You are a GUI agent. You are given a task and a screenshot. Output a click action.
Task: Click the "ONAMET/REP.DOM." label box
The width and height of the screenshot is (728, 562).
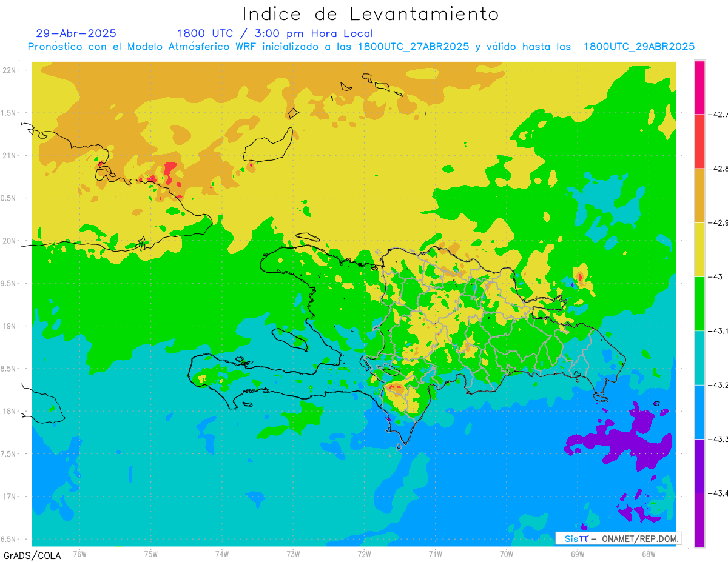tap(618, 538)
